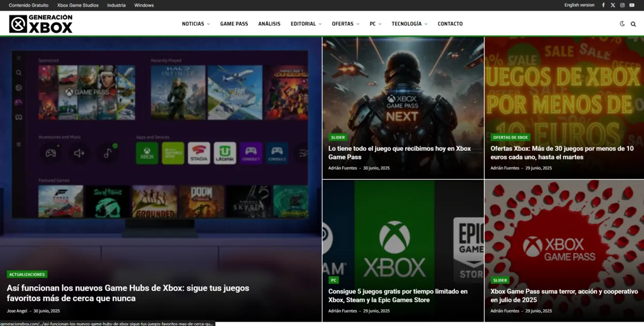Image resolution: width=644 pixels, height=326 pixels.
Task: Click Adrián Fuentes under 'Ofertas Xbox'
Action: coord(505,168)
